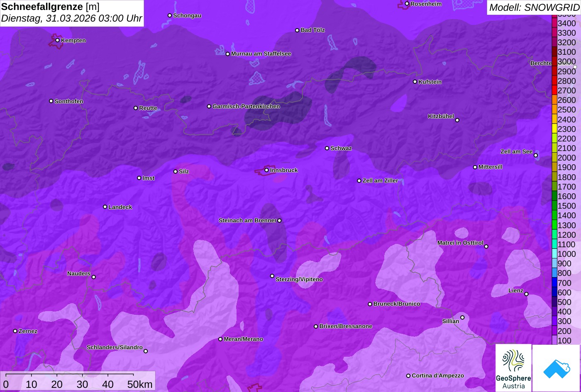Image resolution: width=581 pixels, height=392 pixels.
Task: Select the red 3000 m legend swatch
Action: coord(554,61)
